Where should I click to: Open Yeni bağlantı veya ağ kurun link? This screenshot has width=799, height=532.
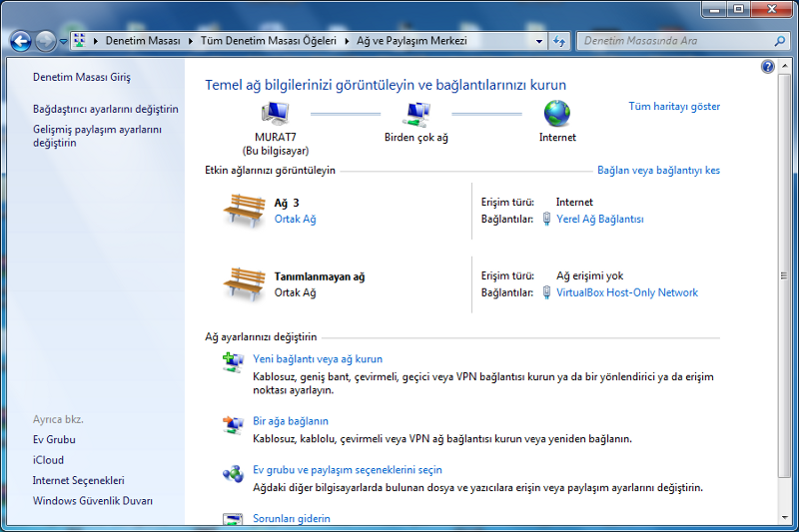[318, 359]
